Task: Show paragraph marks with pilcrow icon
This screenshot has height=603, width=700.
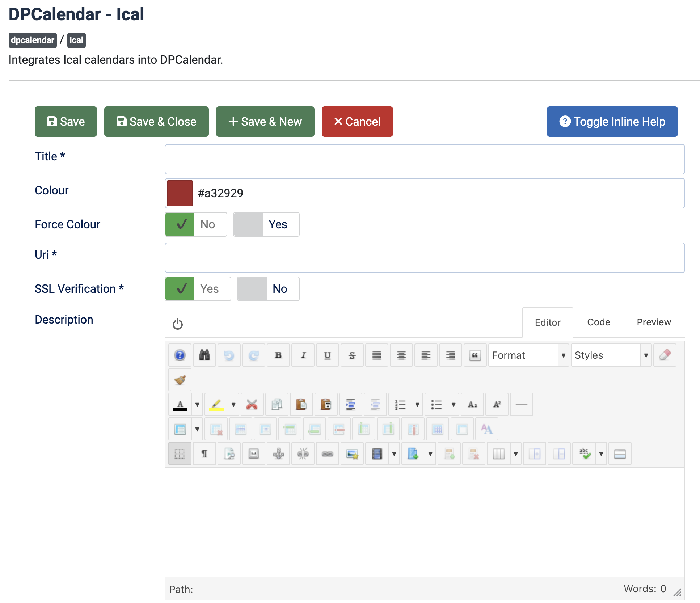Action: click(204, 454)
